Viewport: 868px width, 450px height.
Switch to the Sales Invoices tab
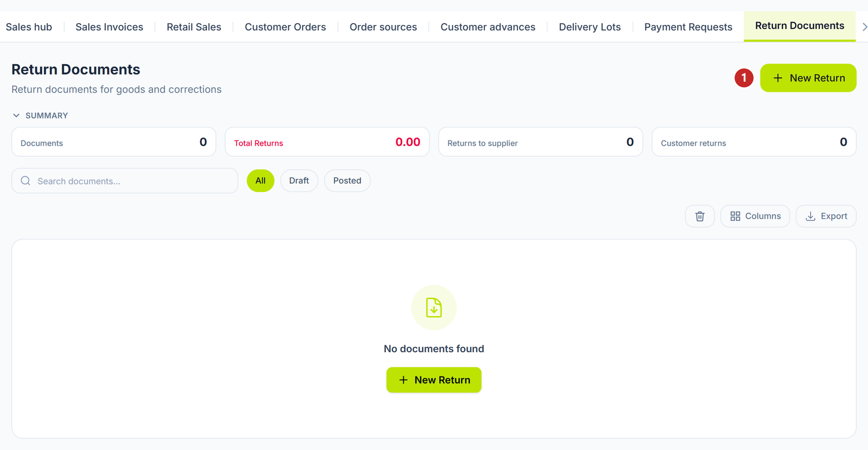coord(109,27)
